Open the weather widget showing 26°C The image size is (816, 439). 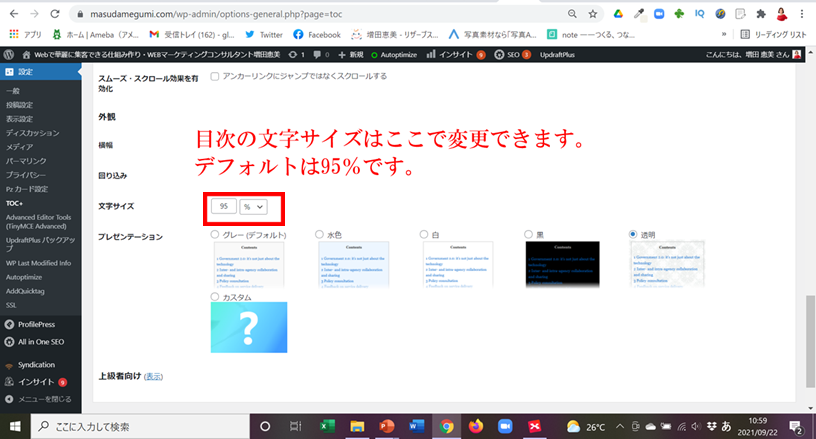click(x=586, y=427)
